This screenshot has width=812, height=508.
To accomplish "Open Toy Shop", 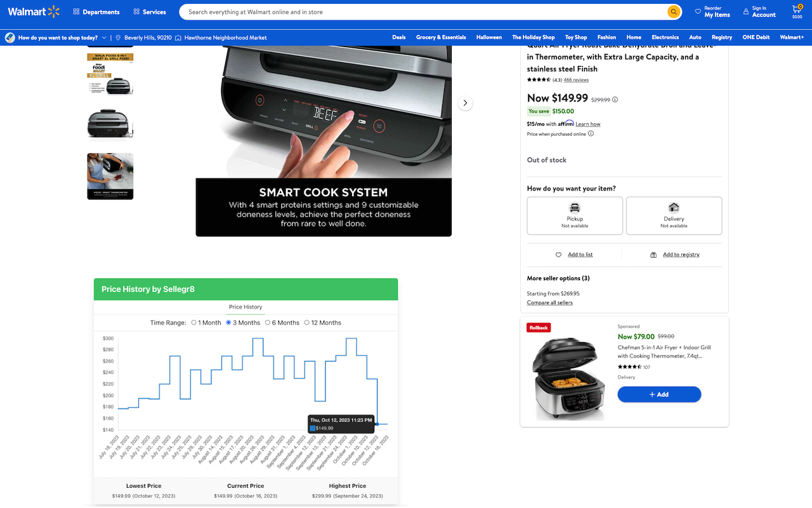I will [x=576, y=37].
